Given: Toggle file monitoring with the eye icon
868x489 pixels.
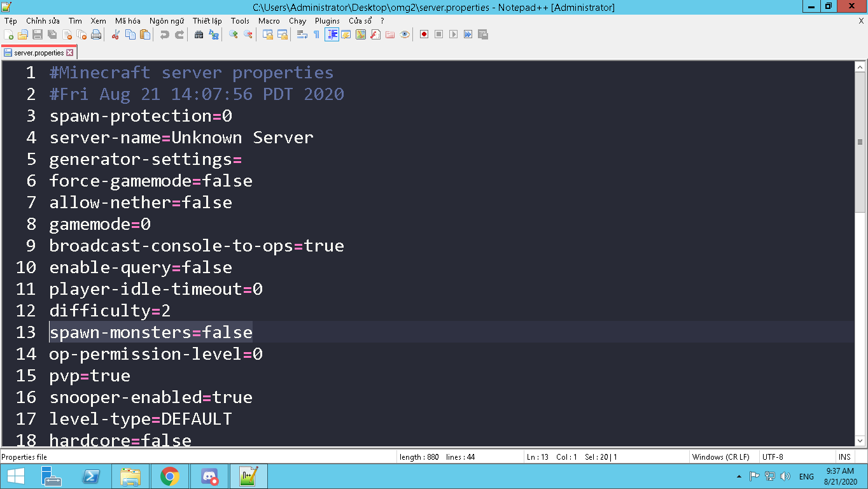Looking at the screenshot, I should pos(405,34).
